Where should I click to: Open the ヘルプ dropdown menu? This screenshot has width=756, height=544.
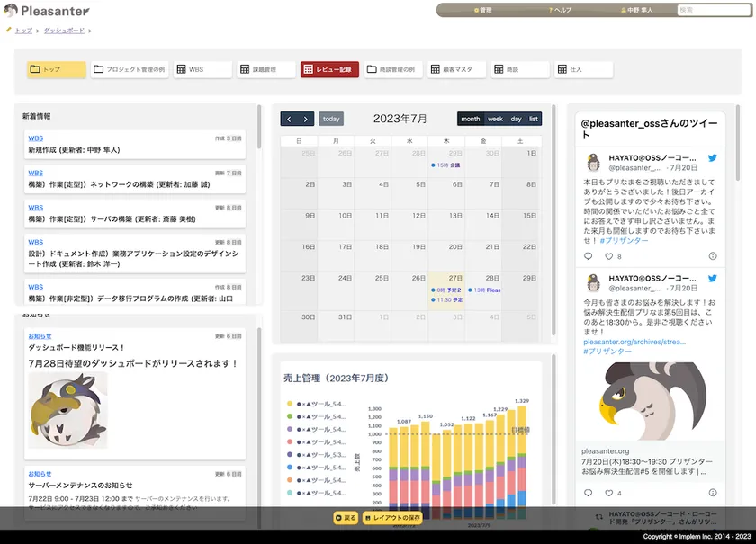tap(560, 10)
